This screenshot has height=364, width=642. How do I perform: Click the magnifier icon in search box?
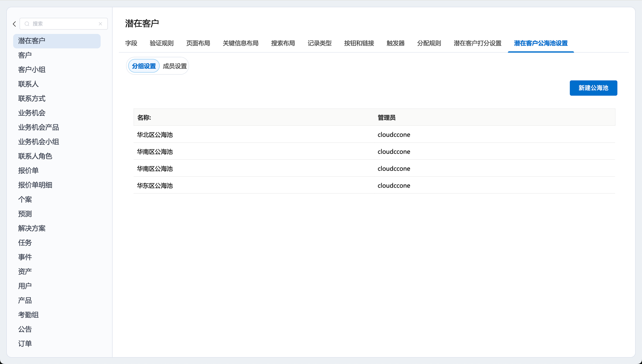tap(27, 24)
